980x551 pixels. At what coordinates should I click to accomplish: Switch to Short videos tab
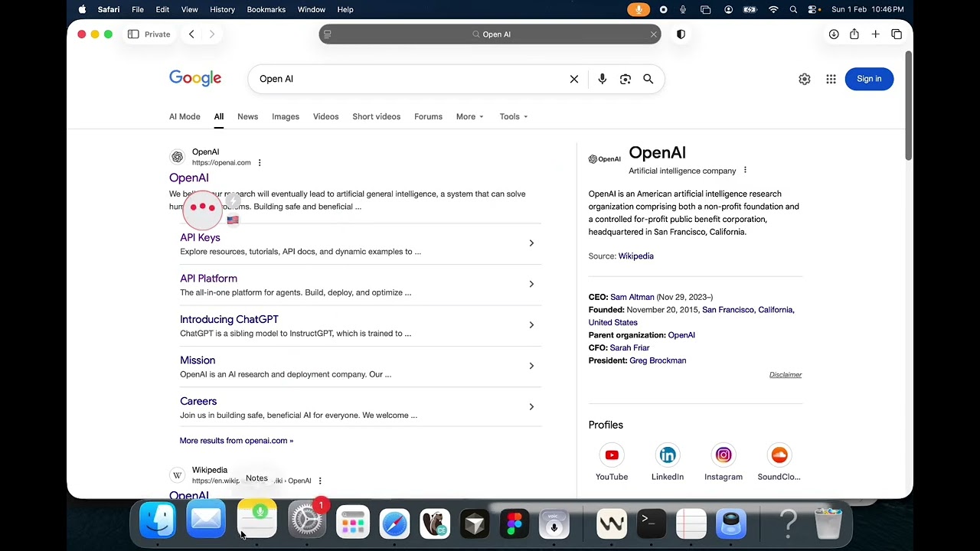click(376, 116)
